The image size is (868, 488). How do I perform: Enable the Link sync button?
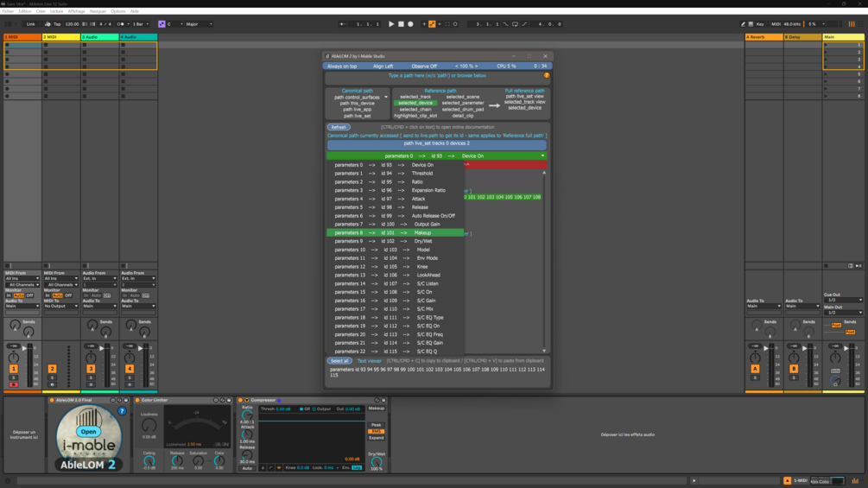click(x=30, y=24)
